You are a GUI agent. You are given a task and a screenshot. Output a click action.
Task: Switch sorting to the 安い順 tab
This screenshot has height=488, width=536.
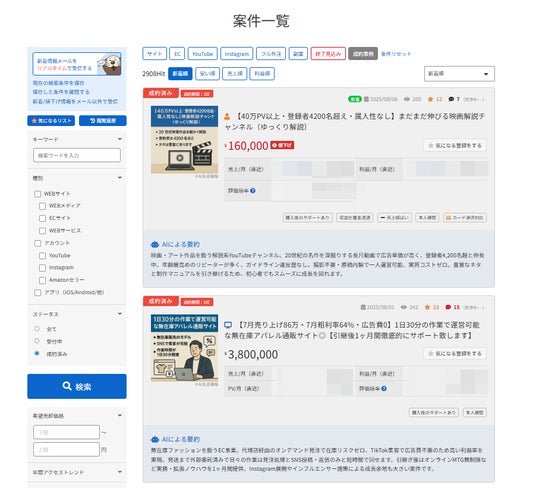(207, 73)
